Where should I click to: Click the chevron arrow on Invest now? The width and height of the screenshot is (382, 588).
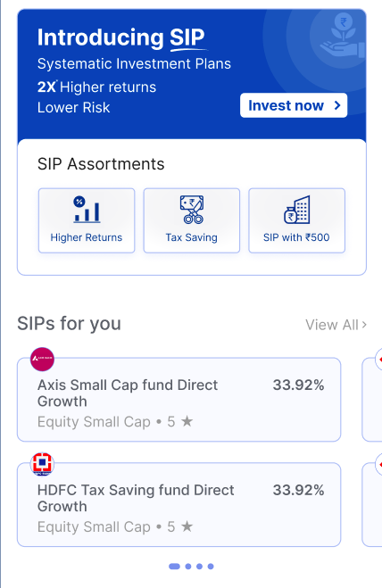point(337,105)
